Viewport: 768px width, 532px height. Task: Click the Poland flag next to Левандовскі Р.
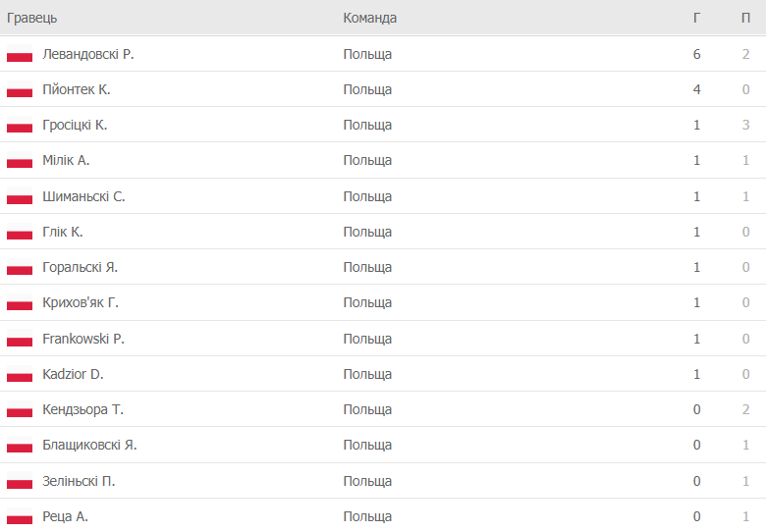click(20, 54)
